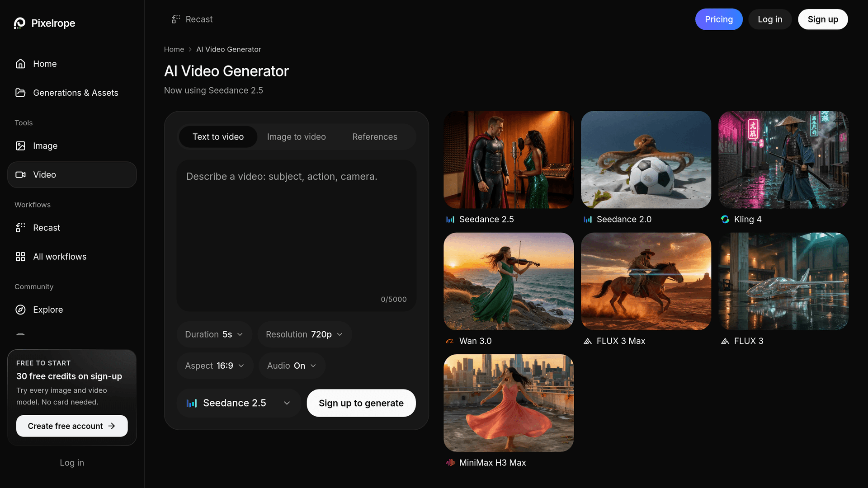Click the Pricing button
This screenshot has width=868, height=488.
(x=719, y=19)
